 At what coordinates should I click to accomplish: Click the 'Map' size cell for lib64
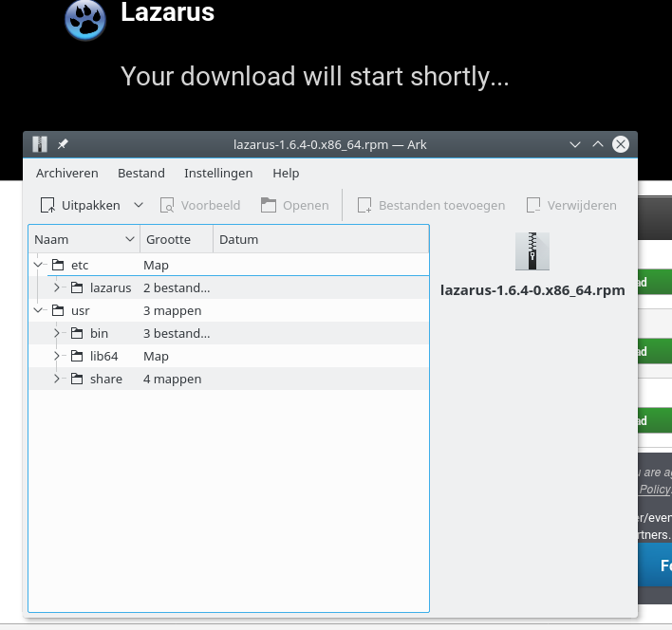(156, 357)
